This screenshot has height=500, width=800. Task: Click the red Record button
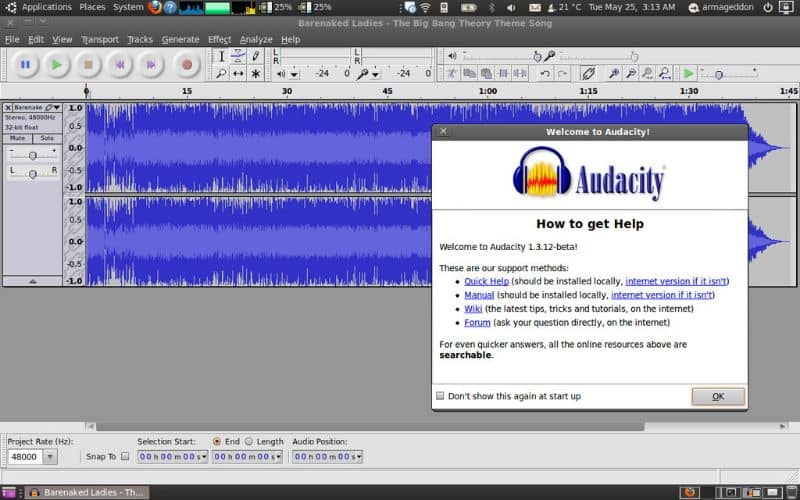186,65
